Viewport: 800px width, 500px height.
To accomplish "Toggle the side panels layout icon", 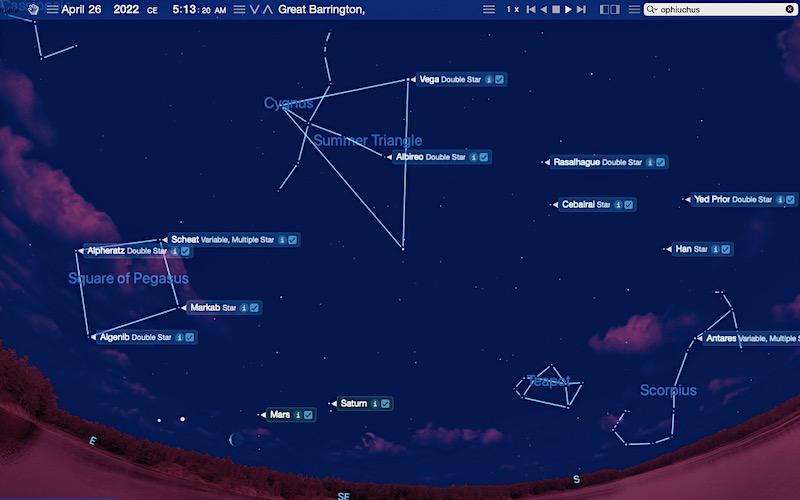I will point(608,9).
